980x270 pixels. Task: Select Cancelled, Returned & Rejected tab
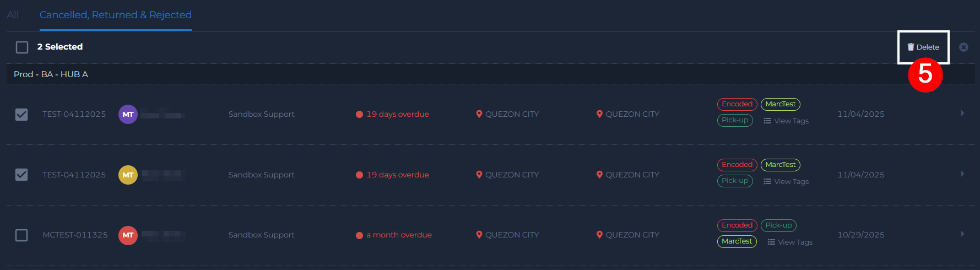point(116,15)
